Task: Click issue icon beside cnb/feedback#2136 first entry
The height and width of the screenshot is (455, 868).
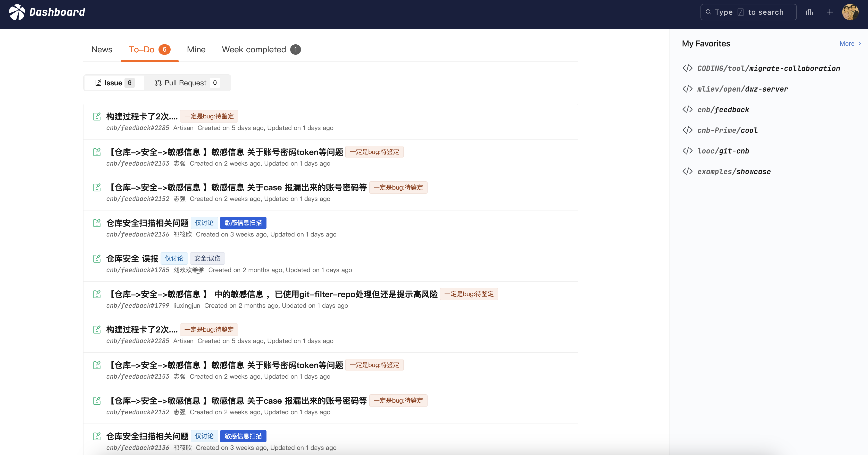Action: point(97,223)
